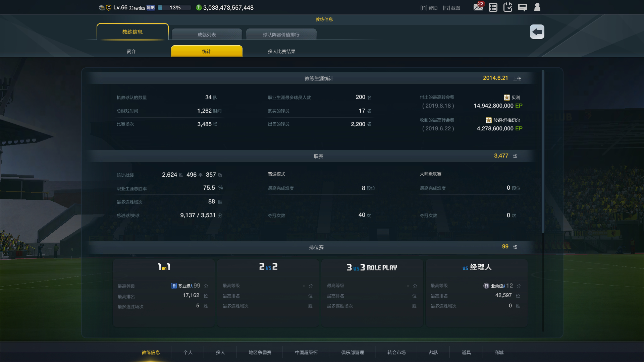644x362 pixels.
Task: Click [F1] 帮助 help link
Action: pos(429,8)
